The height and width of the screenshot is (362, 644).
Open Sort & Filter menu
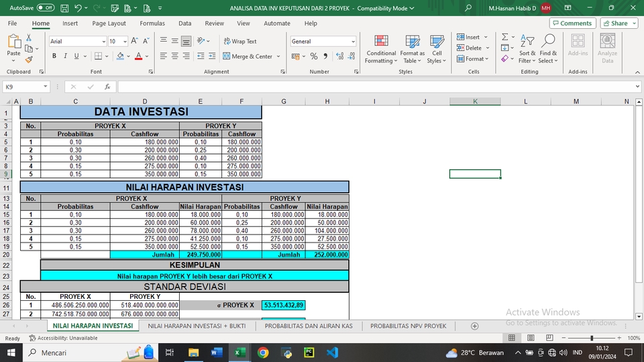tap(527, 49)
